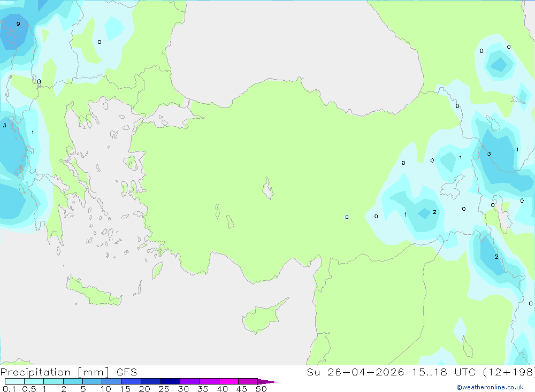Pick the 30–35 mm purple legend swatch
535x392 pixels.
pyautogui.click(x=189, y=381)
